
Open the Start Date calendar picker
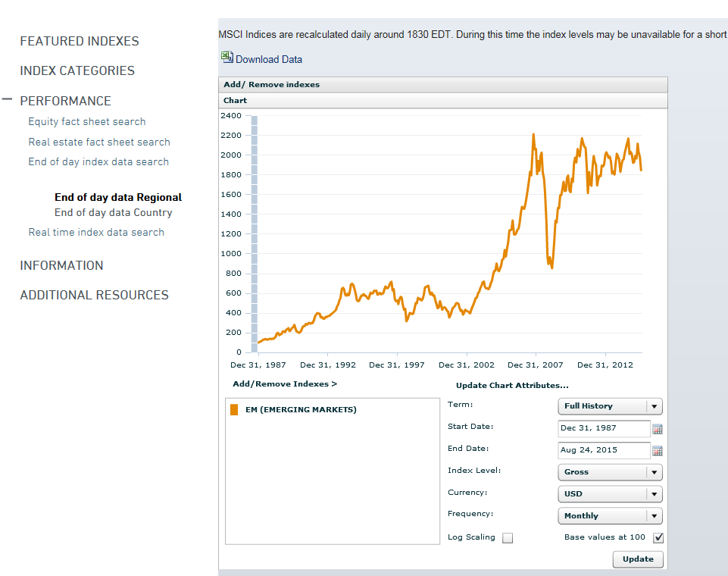coord(657,429)
